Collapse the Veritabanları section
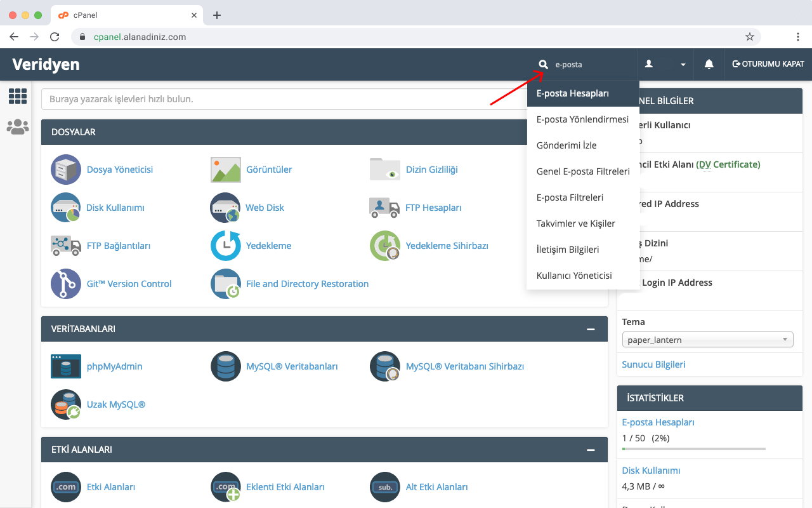Viewport: 812px width, 508px height. click(x=591, y=329)
